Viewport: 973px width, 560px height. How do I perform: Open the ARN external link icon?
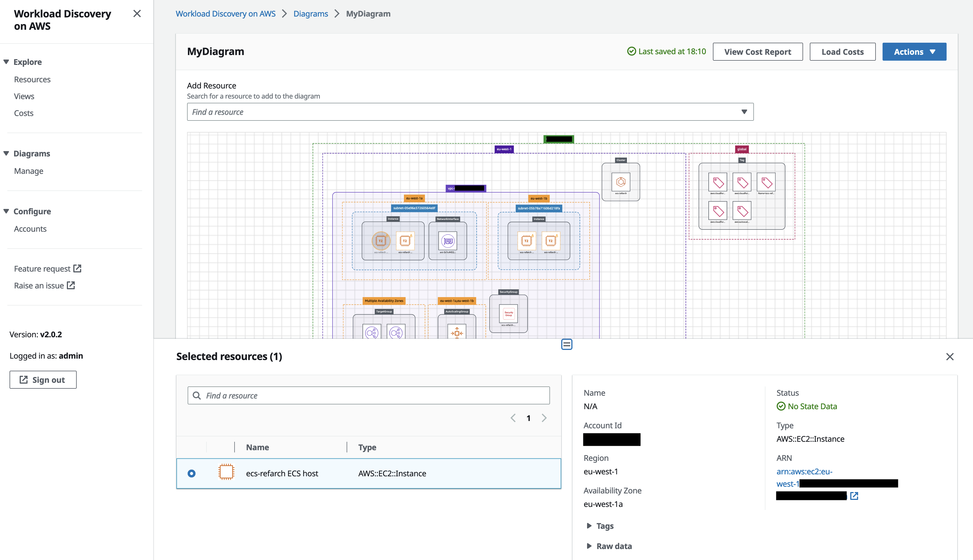click(x=854, y=496)
